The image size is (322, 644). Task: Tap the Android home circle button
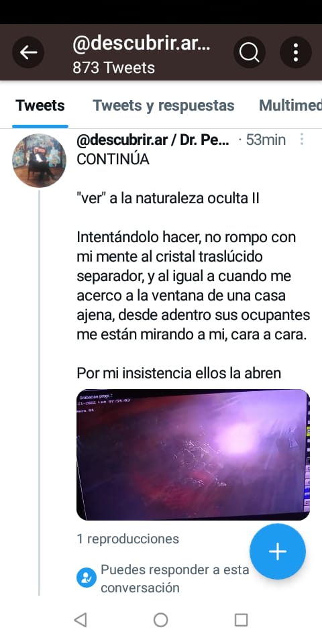point(160,620)
